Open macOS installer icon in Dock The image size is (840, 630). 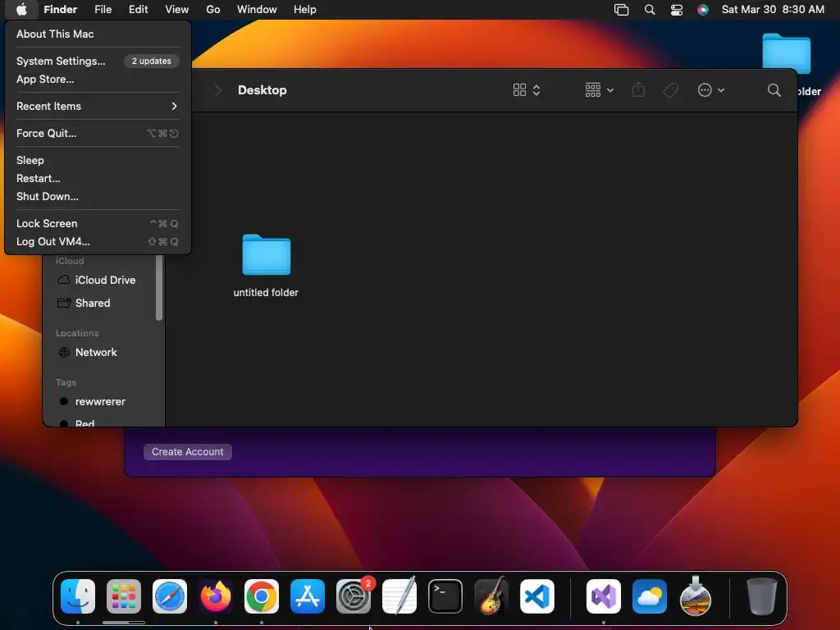point(696,596)
